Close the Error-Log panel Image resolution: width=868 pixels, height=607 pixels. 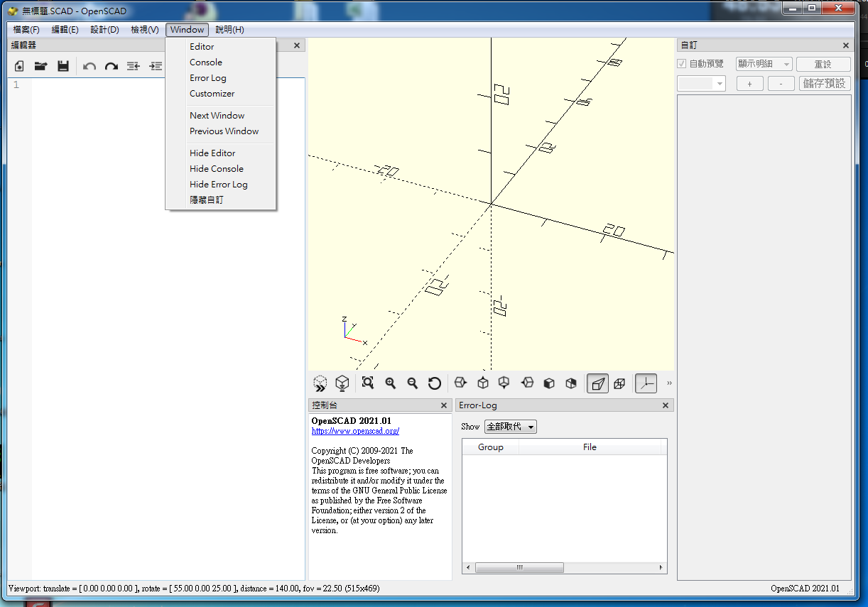666,405
